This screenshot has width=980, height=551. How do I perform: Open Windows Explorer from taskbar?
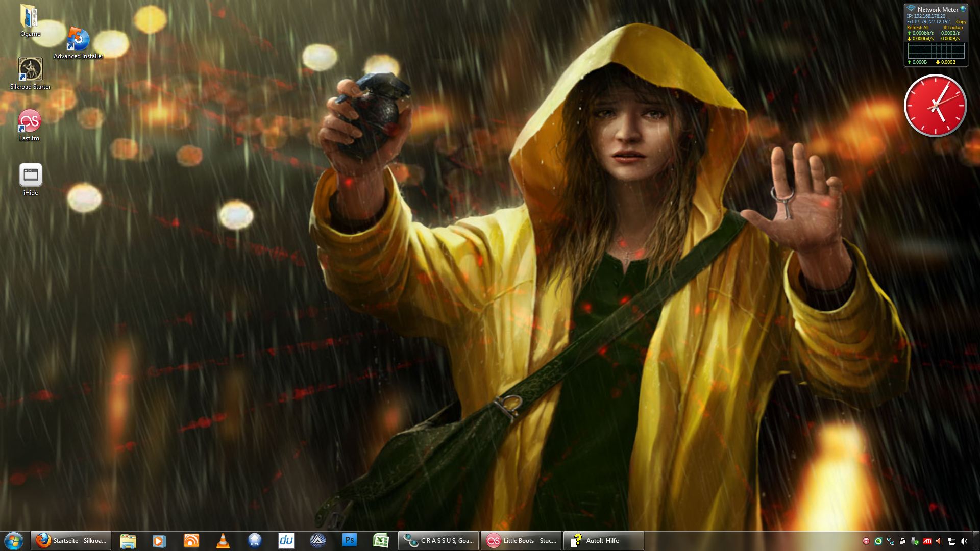click(x=128, y=541)
